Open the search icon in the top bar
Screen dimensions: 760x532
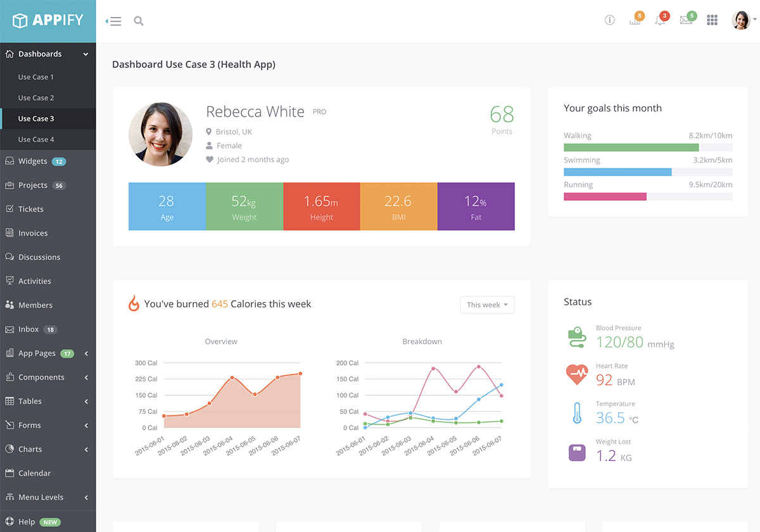pos(139,20)
